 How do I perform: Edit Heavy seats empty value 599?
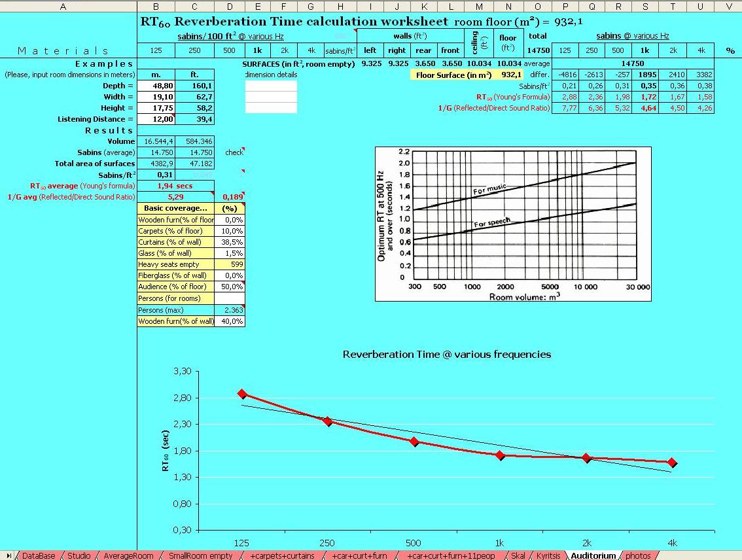point(230,264)
